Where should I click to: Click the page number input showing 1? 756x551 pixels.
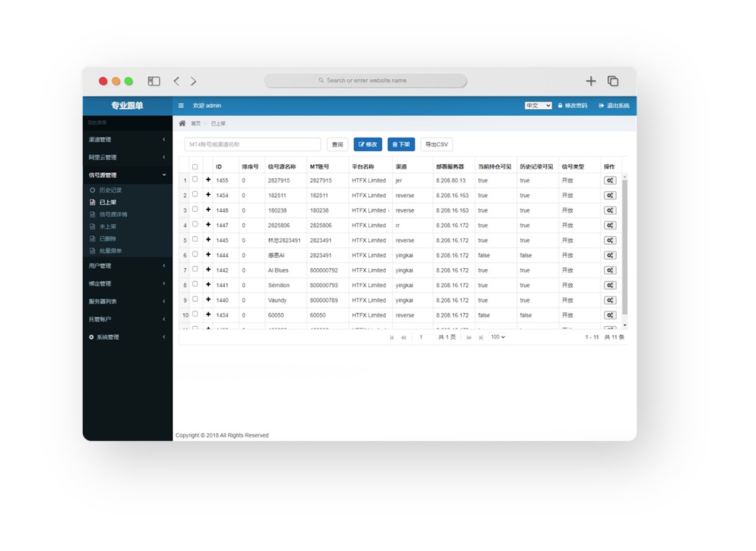click(423, 337)
